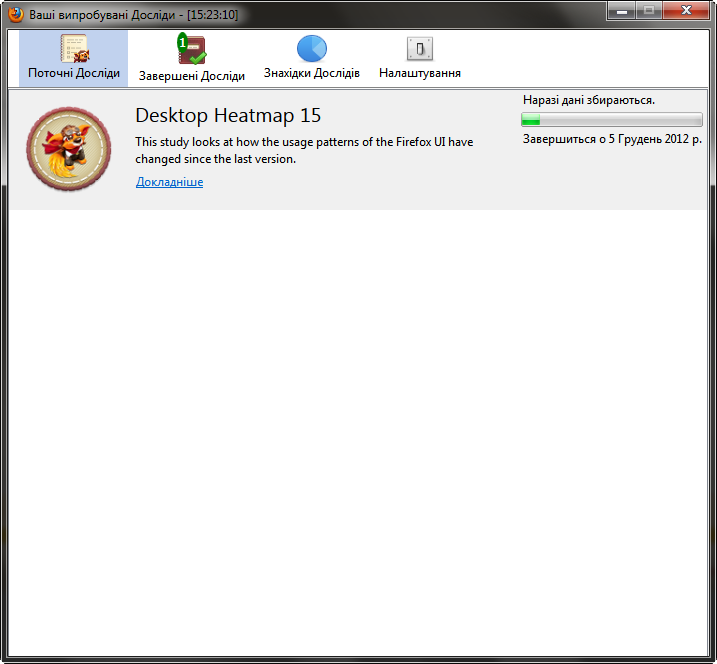
Task: Follow the Докладніше link
Action: click(x=170, y=182)
